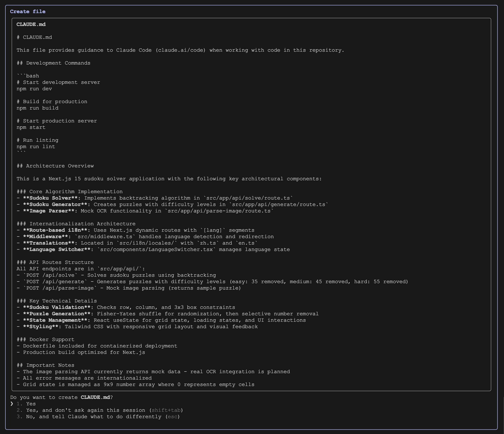This screenshot has height=434, width=504.
Task: Click the Create file header
Action: point(28,11)
